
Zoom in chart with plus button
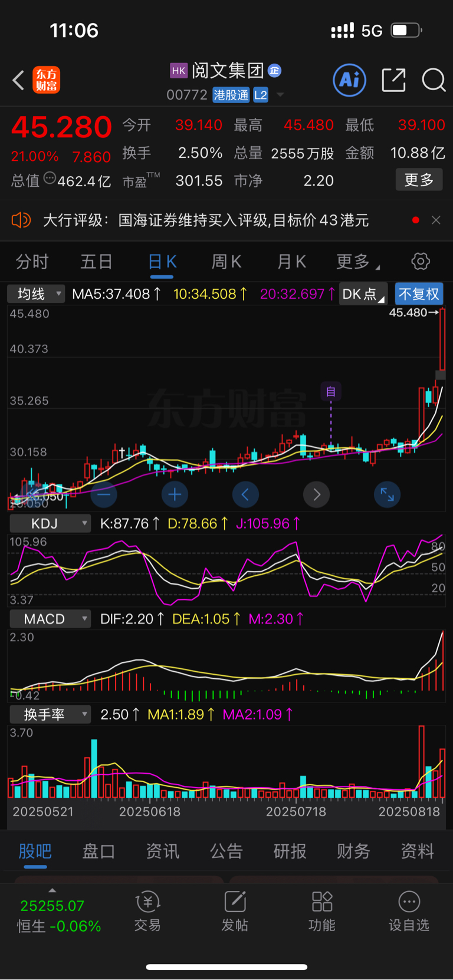pos(175,494)
